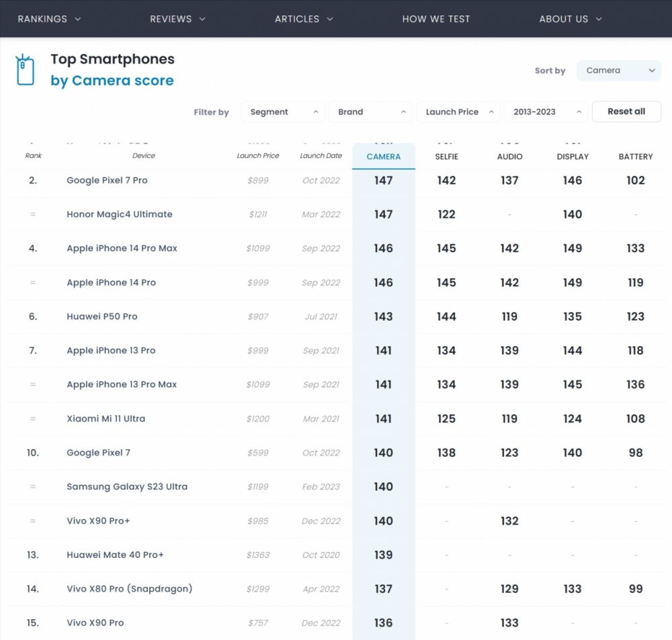Viewport: 672px width, 640px height.
Task: Open Huawei P50 Pro device link
Action: (x=102, y=317)
